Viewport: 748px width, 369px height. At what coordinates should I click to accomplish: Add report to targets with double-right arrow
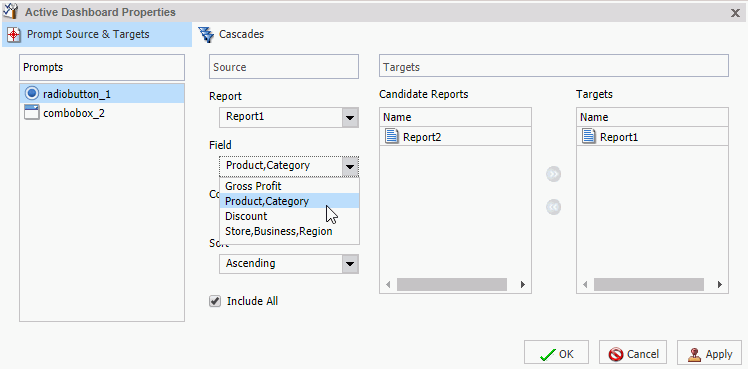click(x=553, y=174)
